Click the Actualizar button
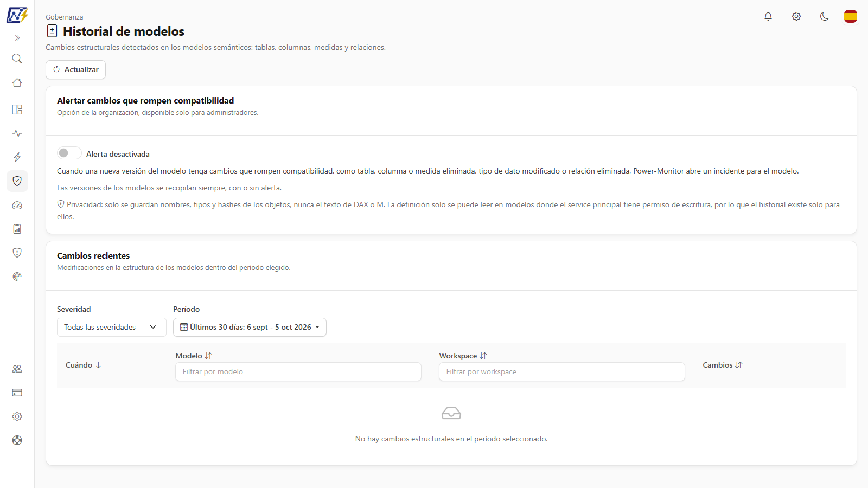Image resolution: width=868 pixels, height=488 pixels. (75, 69)
